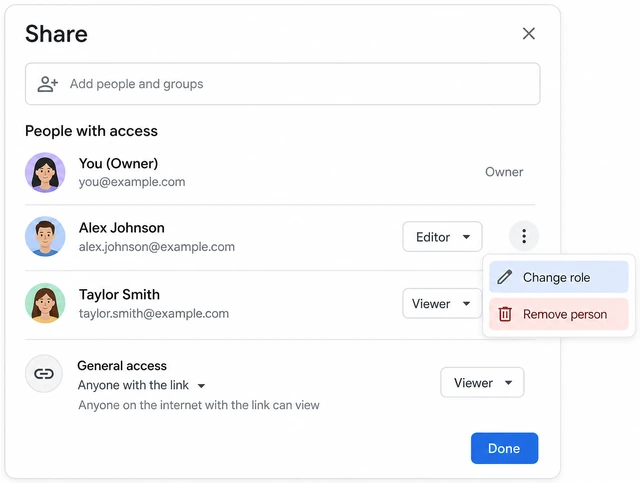This screenshot has width=640, height=483.
Task: Close the Share dialog with the X
Action: (x=529, y=33)
